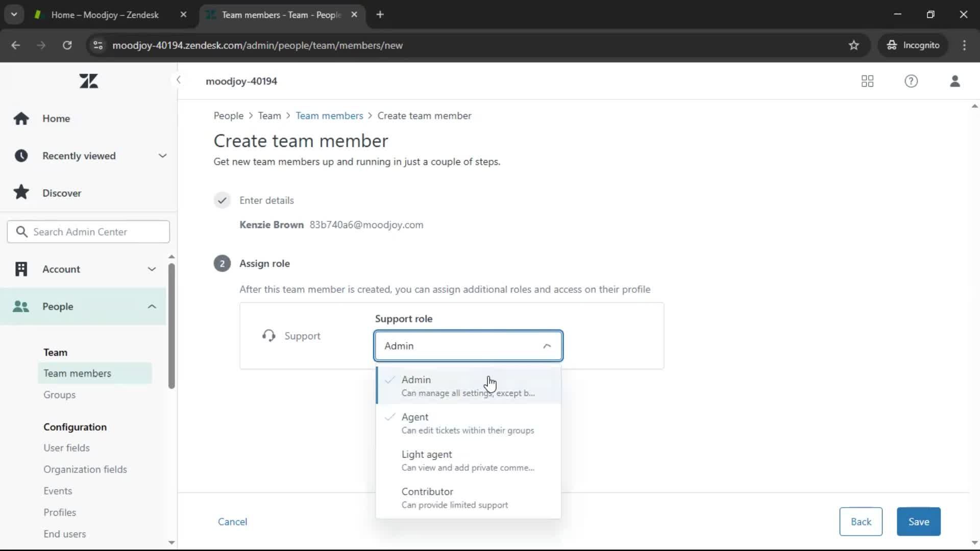Collapse the sidebar with the chevron arrow
Image resolution: width=980 pixels, height=551 pixels.
(178, 80)
